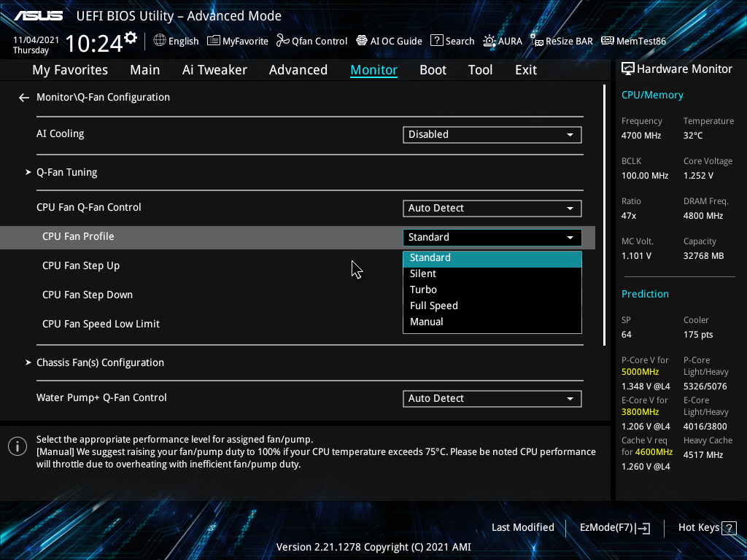The width and height of the screenshot is (747, 560).
Task: Choose Full Speed fan profile option
Action: (492, 306)
